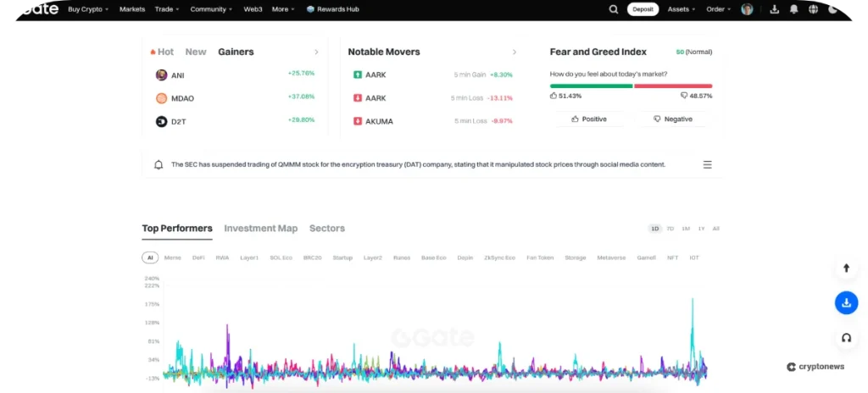Toggle dark mode moon icon
Image resolution: width=868 pixels, height=393 pixels.
tap(833, 9)
